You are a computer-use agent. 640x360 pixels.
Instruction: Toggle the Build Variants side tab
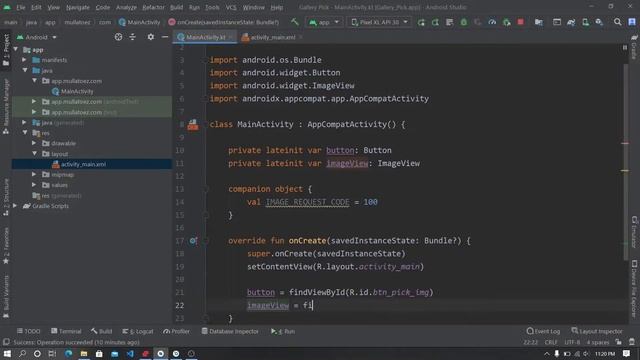tap(6, 297)
